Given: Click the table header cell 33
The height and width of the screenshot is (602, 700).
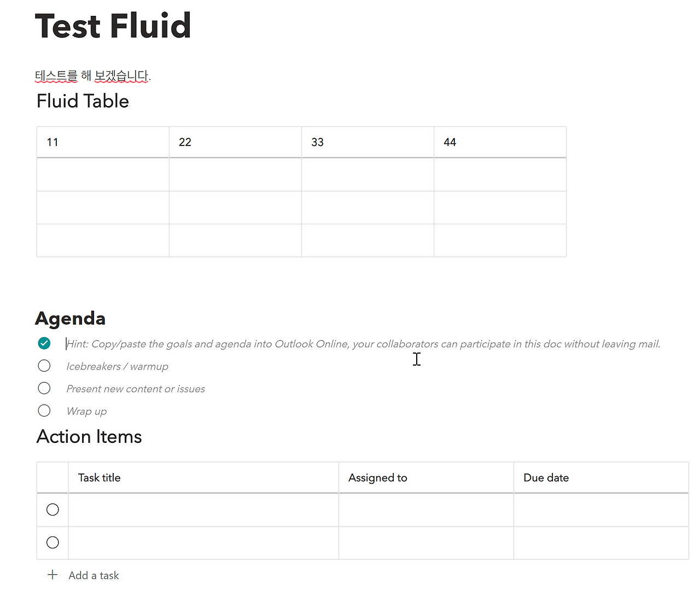Looking at the screenshot, I should 317,142.
